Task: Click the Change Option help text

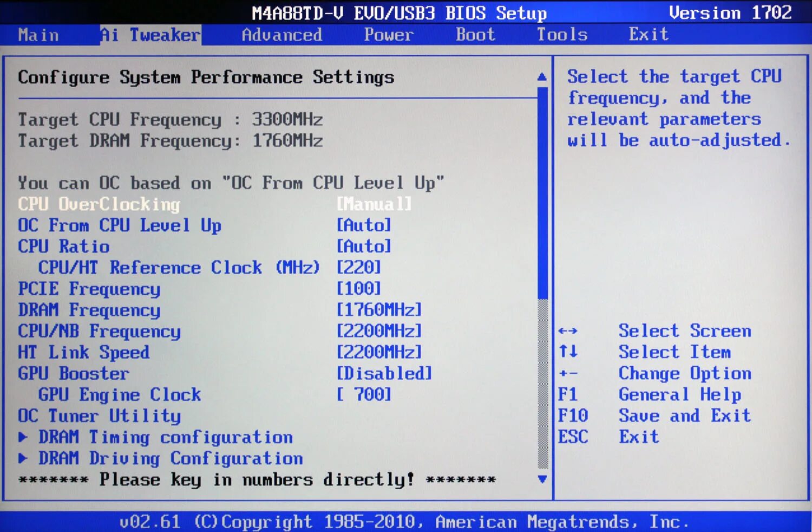Action: pyautogui.click(x=685, y=373)
